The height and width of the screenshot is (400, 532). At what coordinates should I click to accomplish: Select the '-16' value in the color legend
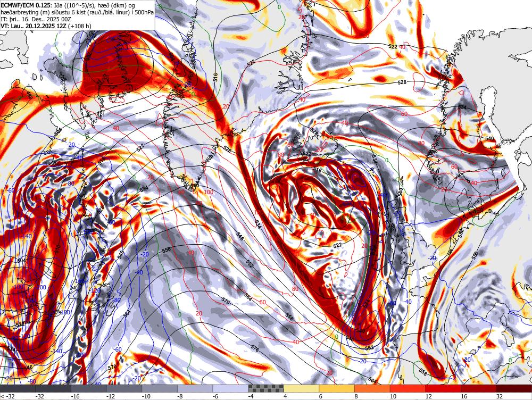pos(76,396)
